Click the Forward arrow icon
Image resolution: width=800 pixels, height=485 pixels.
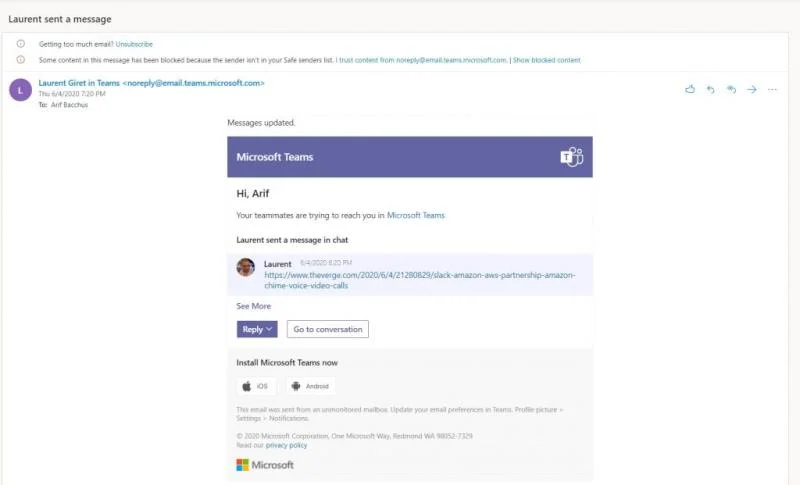(x=752, y=90)
